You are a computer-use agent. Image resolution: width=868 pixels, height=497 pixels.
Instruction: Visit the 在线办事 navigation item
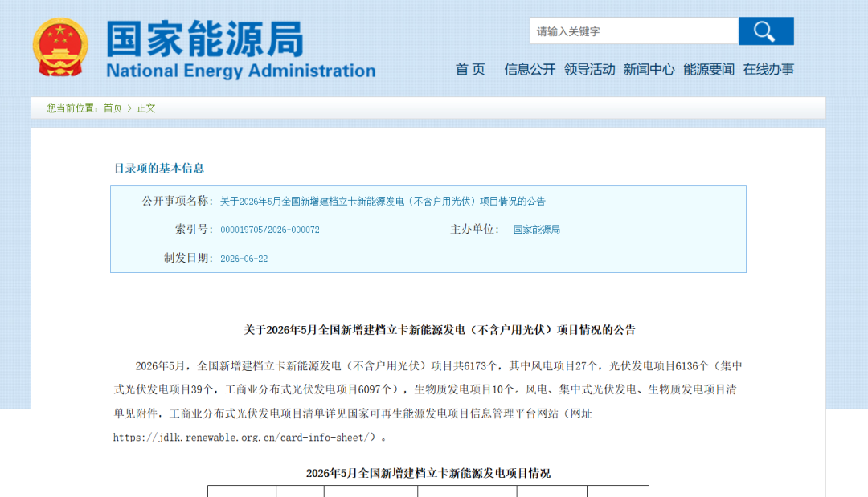[768, 70]
